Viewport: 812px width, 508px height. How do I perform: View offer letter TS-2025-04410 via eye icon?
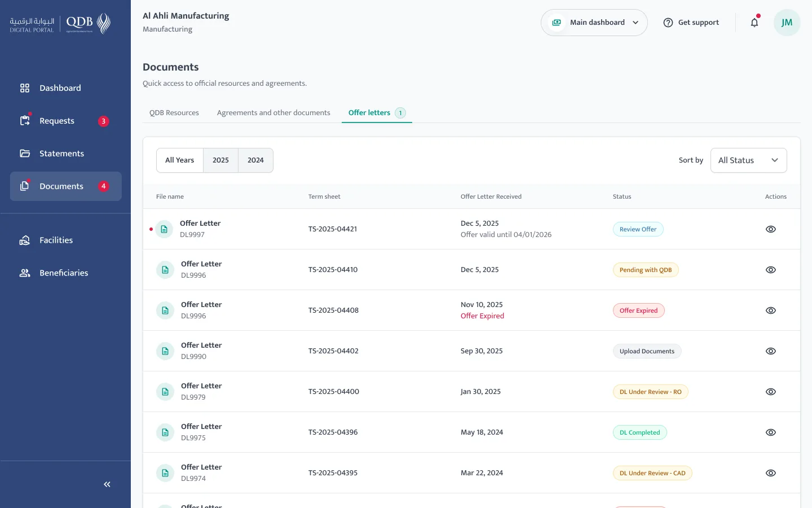[x=771, y=270]
